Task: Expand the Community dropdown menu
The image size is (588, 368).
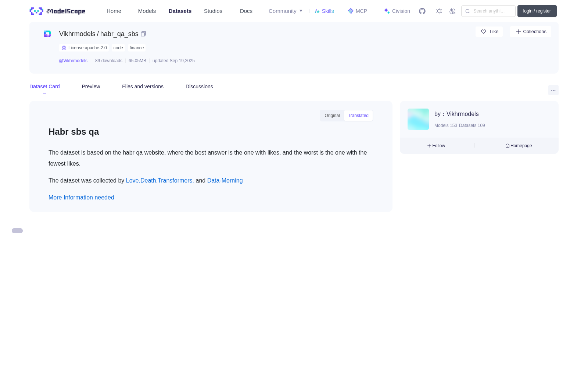Action: pyautogui.click(x=286, y=11)
